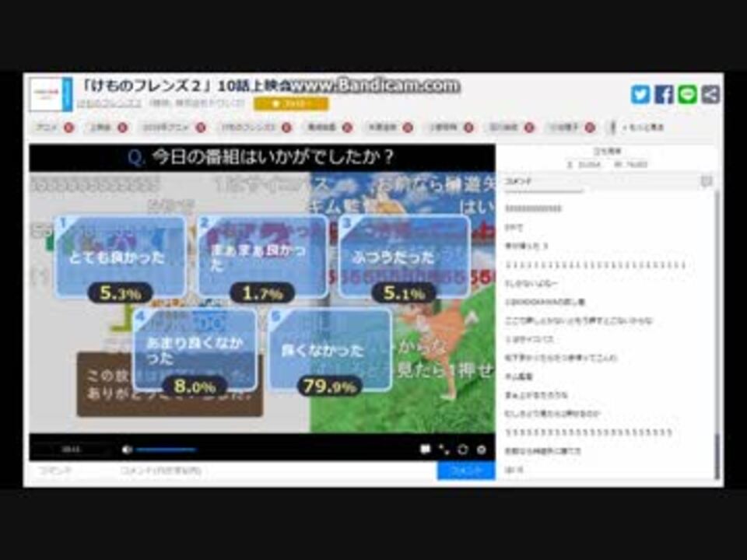This screenshot has width=747, height=560.
Task: Open the player settings gear
Action: pos(482,449)
